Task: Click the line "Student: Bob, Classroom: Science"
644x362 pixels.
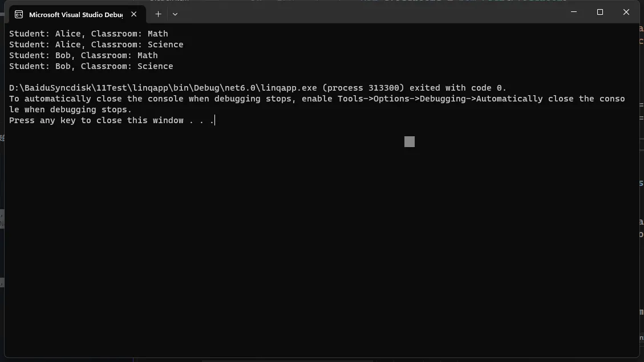Action: tap(91, 66)
